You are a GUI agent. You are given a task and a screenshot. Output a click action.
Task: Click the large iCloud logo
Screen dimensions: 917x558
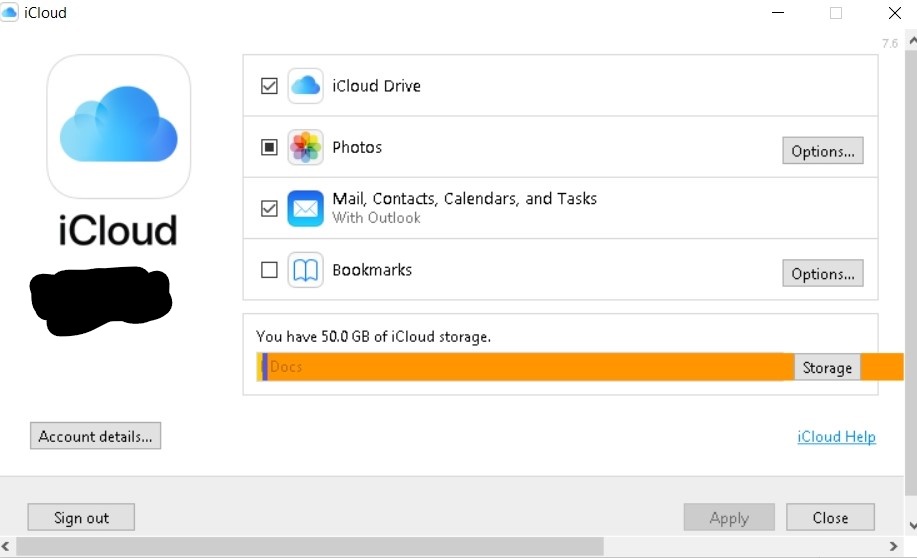[x=119, y=126]
